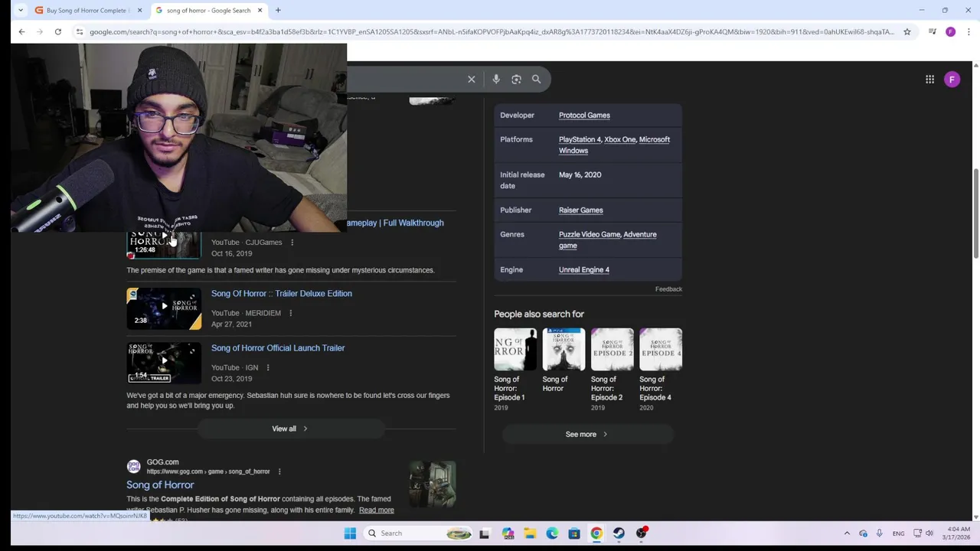Switch to Buy Song of Horror Complete tab
Image resolution: width=980 pixels, height=551 pixels.
[x=86, y=10]
